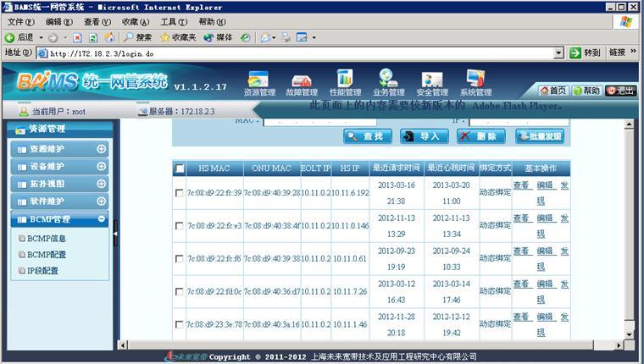
Task: Open the 工具(T) menu
Action: tap(174, 21)
